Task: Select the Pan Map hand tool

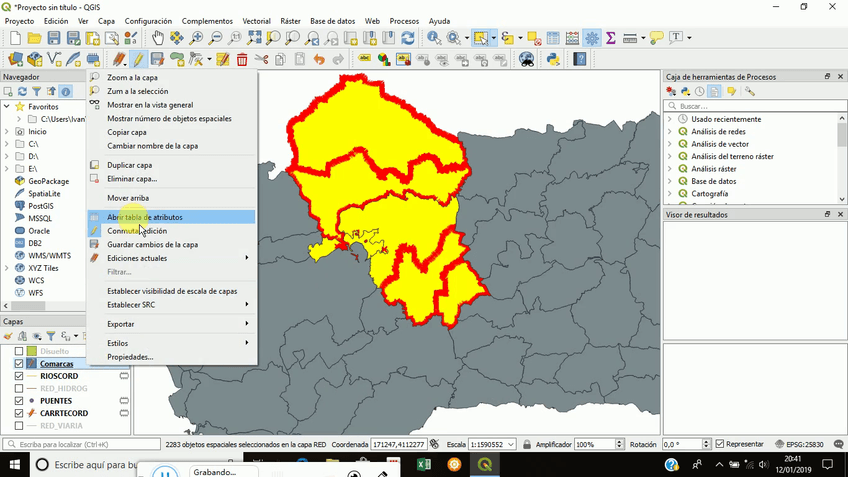Action: point(159,38)
